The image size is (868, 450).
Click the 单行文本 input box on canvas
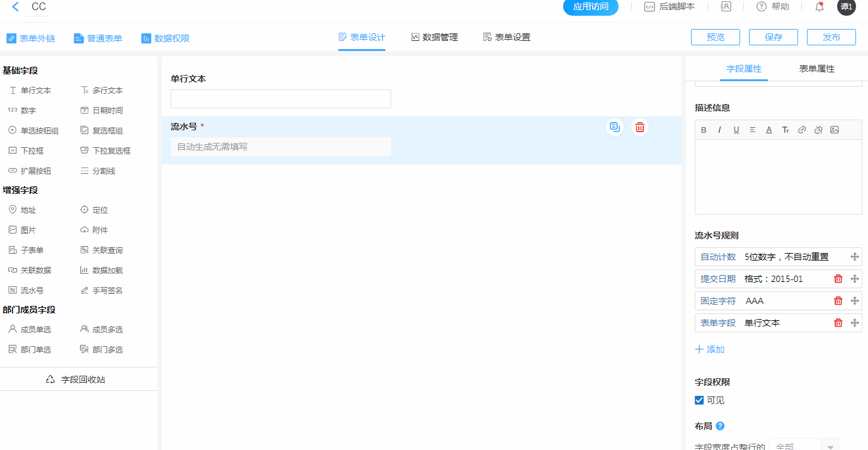pyautogui.click(x=280, y=99)
